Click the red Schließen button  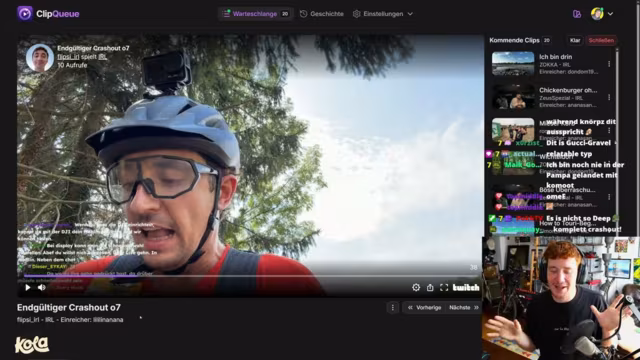pos(601,40)
